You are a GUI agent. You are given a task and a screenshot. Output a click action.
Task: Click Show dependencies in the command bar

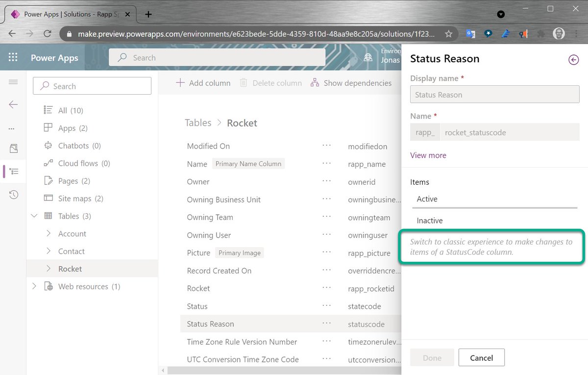351,83
